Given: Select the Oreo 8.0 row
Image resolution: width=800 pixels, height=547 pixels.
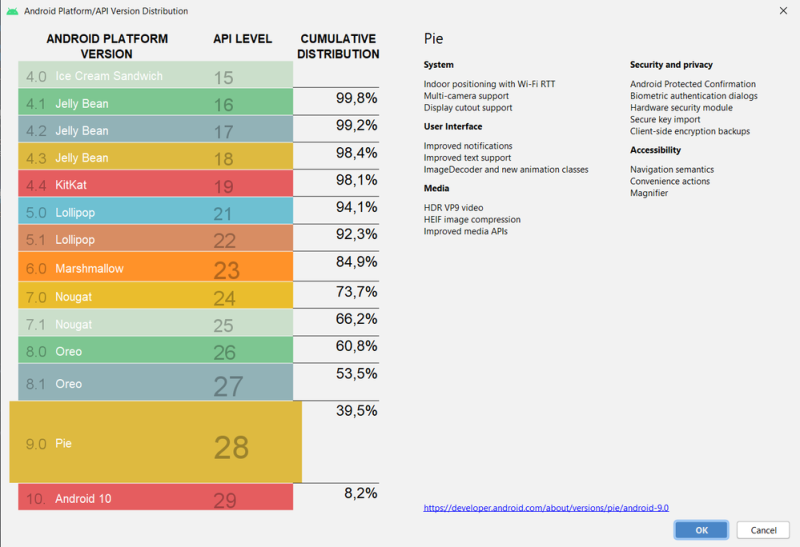Looking at the screenshot, I should (x=155, y=351).
